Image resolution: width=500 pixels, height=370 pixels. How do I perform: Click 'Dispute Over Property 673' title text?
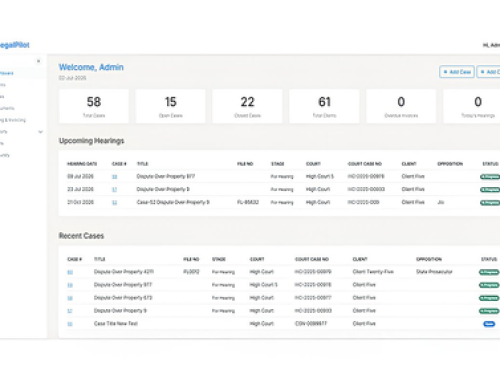pos(123,298)
